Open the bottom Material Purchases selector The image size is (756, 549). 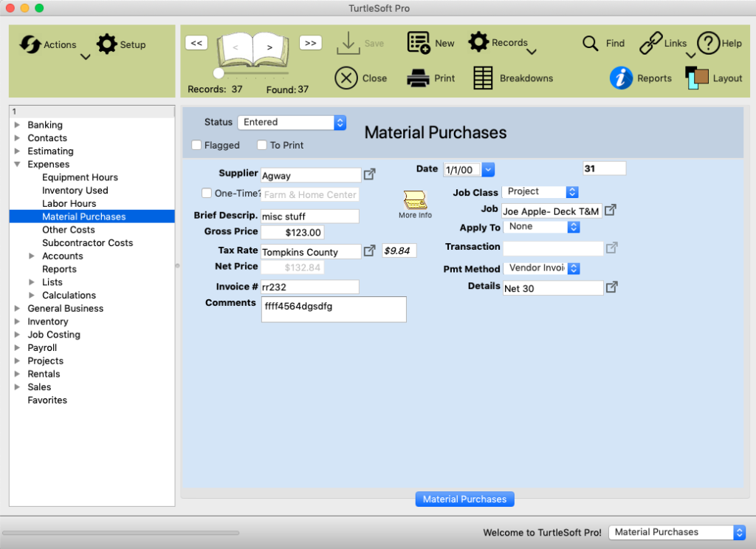(x=677, y=532)
